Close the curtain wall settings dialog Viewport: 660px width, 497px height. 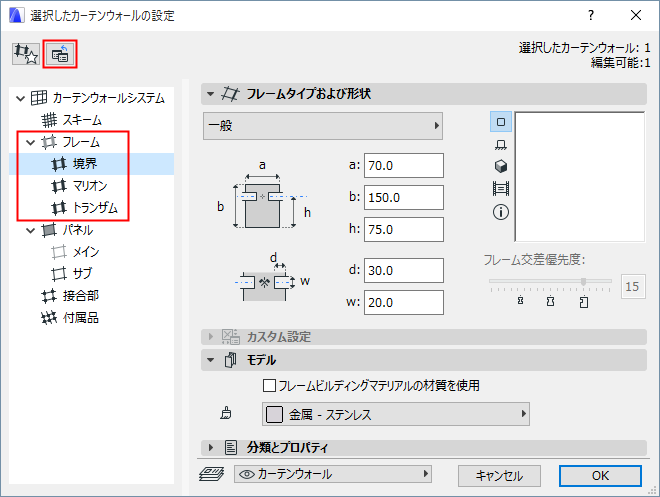click(x=636, y=16)
